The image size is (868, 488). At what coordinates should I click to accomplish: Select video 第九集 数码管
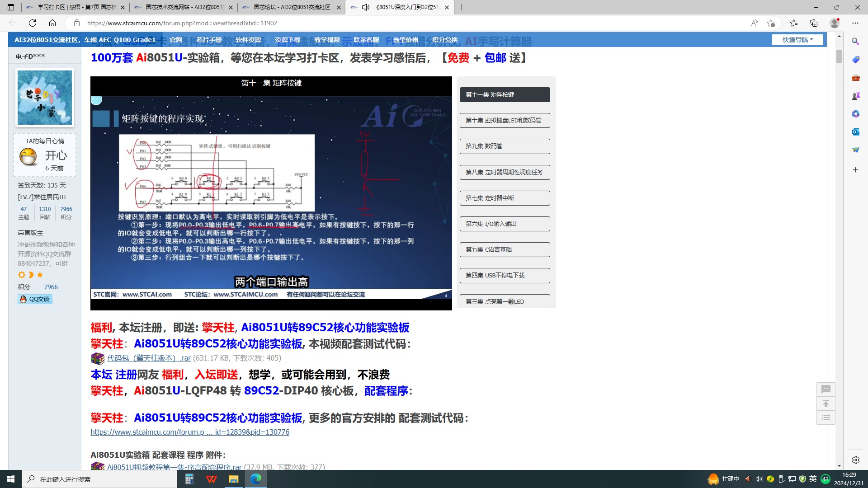pos(505,146)
